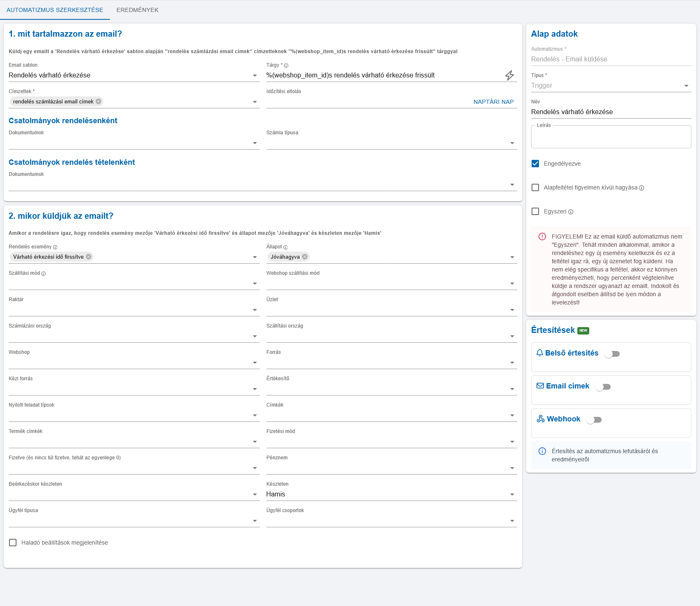The image size is (700, 606).
Task: Click info icon next to Alapfeltétel figyelmen kívül hagyása
Action: coord(642,188)
